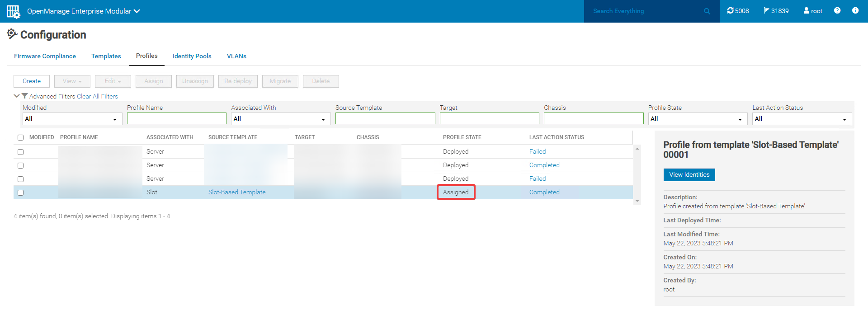Open the alerts flag icon showing 31839
This screenshot has height=319, width=868.
pos(766,11)
